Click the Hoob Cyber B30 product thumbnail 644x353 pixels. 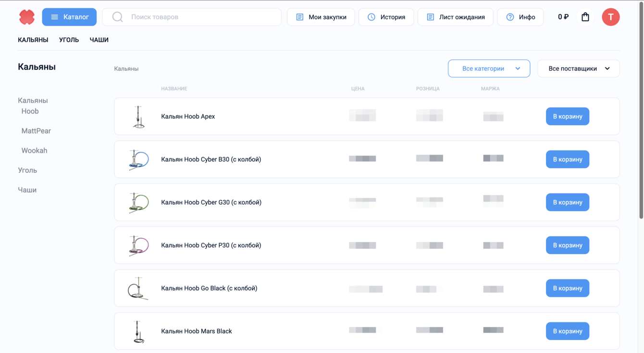coord(138,159)
